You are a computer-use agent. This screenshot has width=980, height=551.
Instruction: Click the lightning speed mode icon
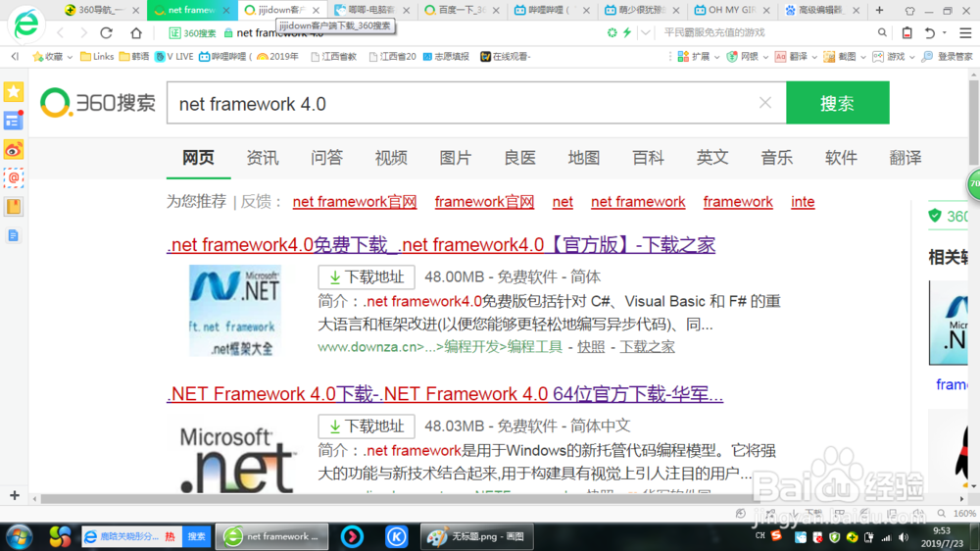point(627,32)
